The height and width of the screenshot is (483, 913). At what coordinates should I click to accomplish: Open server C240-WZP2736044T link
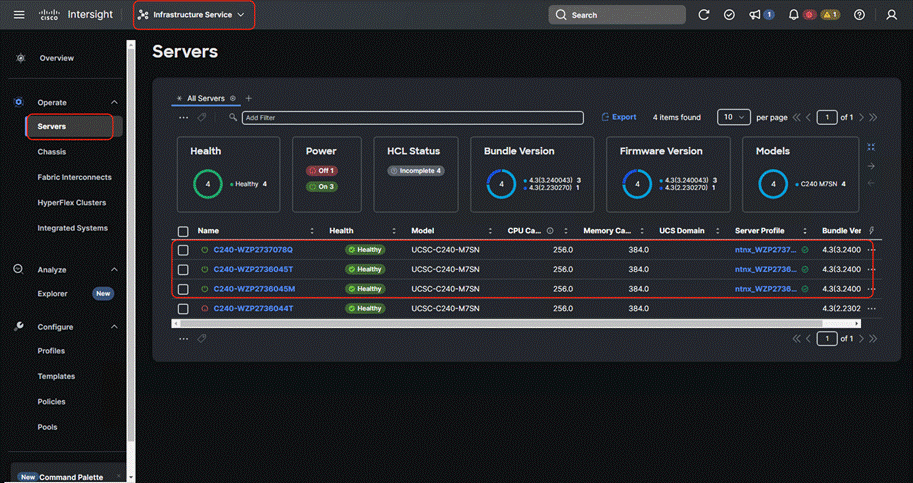tap(253, 308)
